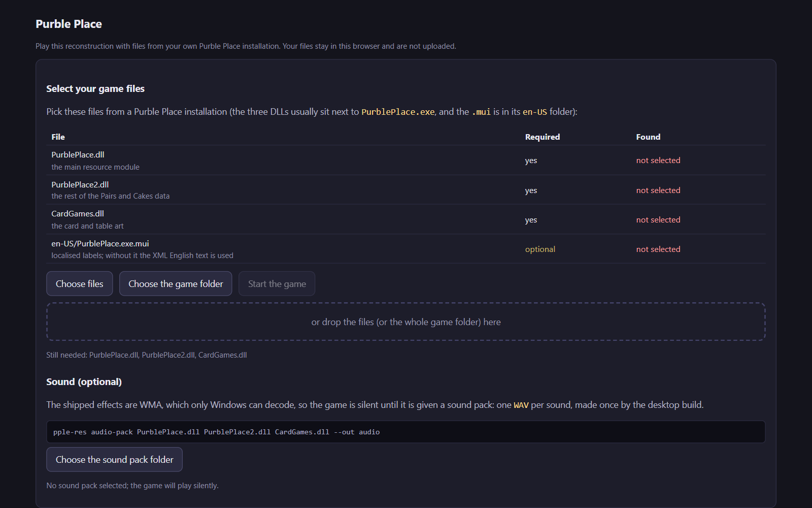Select the pple-res audio-pack command text
The width and height of the screenshot is (812, 508).
[x=216, y=432]
